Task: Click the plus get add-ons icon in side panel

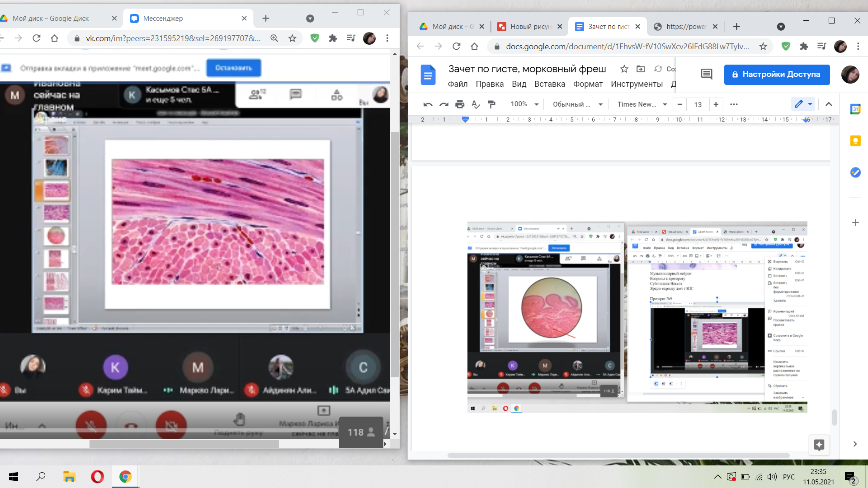Action: point(855,222)
